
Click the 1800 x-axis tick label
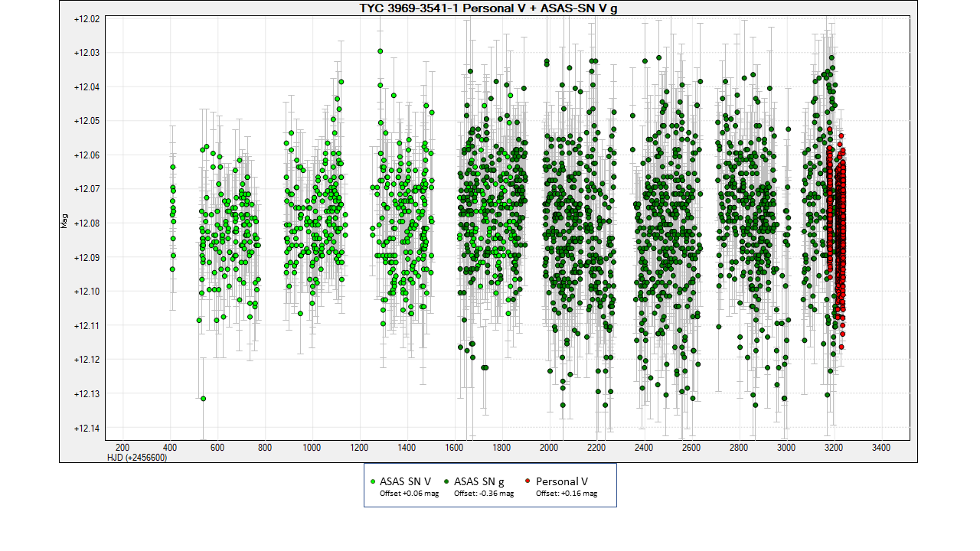pyautogui.click(x=501, y=447)
